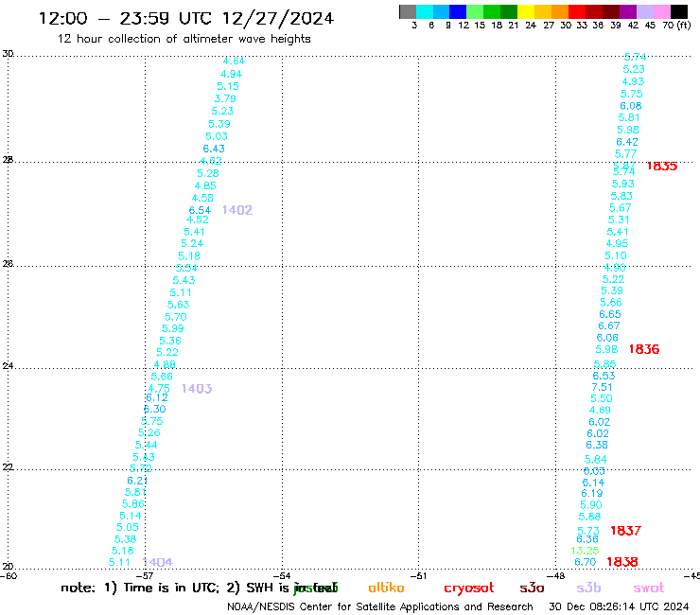The height and width of the screenshot is (615, 700).
Task: Click the 6.12 reading on the left track
Action: point(157,398)
